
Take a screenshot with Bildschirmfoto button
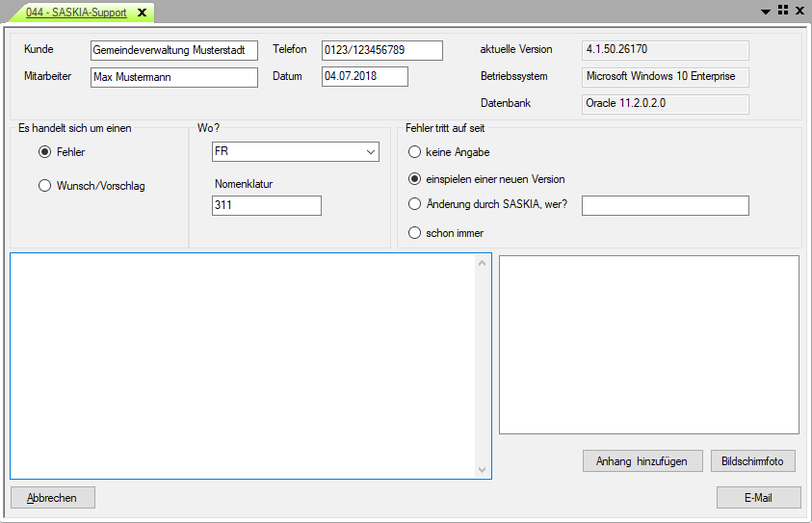click(753, 461)
